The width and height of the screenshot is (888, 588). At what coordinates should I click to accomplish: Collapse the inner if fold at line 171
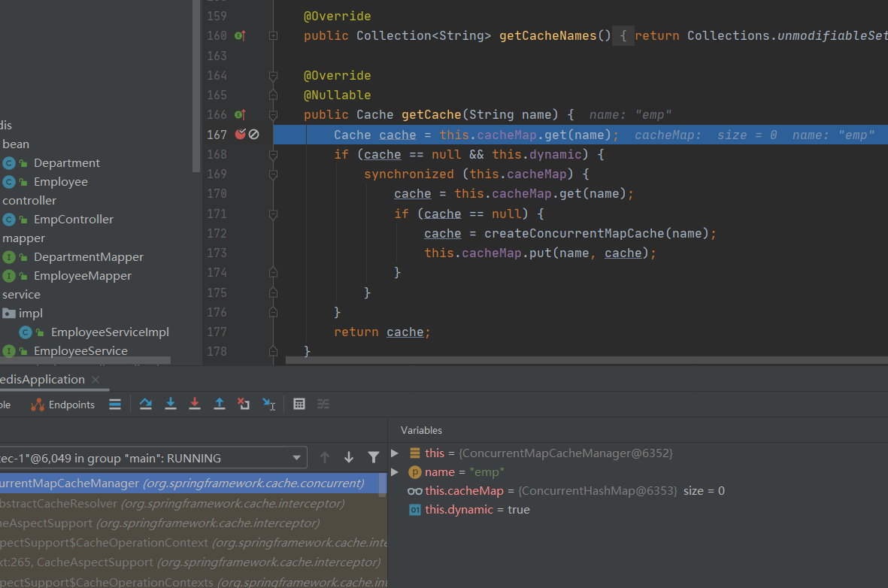pyautogui.click(x=273, y=214)
